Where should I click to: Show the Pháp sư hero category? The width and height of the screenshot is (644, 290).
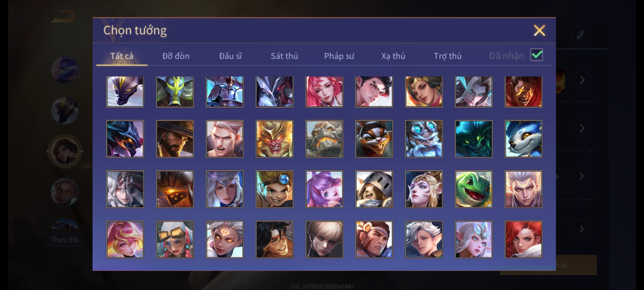click(x=339, y=56)
